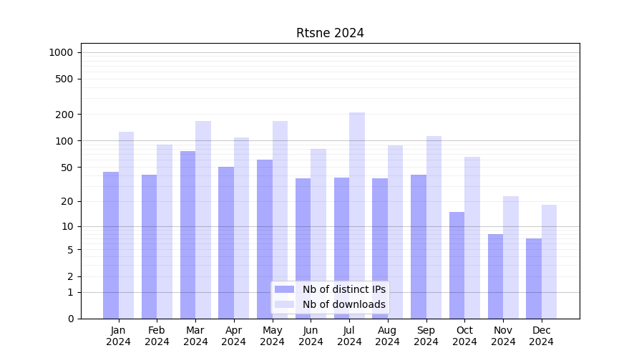Select the 200 y-axis tick label
The width and height of the screenshot is (644, 358).
coord(64,115)
